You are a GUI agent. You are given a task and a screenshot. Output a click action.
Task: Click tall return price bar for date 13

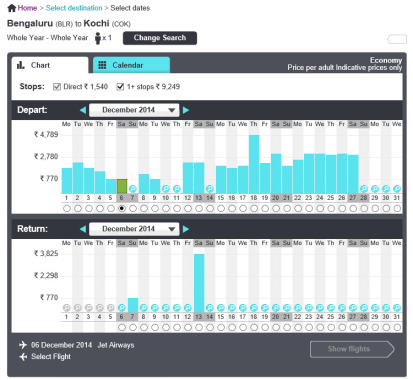click(199, 283)
